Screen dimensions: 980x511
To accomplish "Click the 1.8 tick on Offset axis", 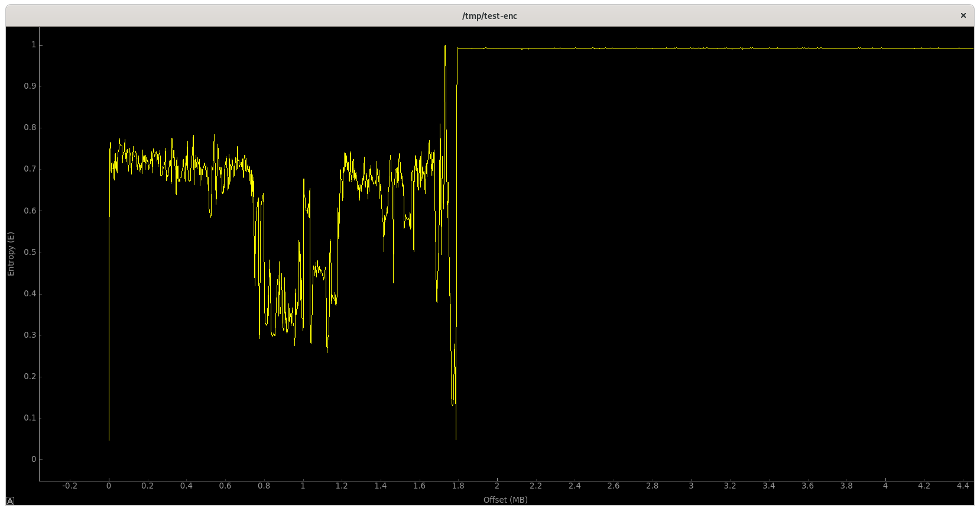I will click(x=458, y=486).
